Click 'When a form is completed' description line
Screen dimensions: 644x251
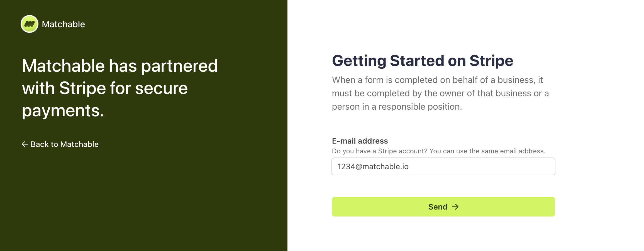(x=437, y=80)
